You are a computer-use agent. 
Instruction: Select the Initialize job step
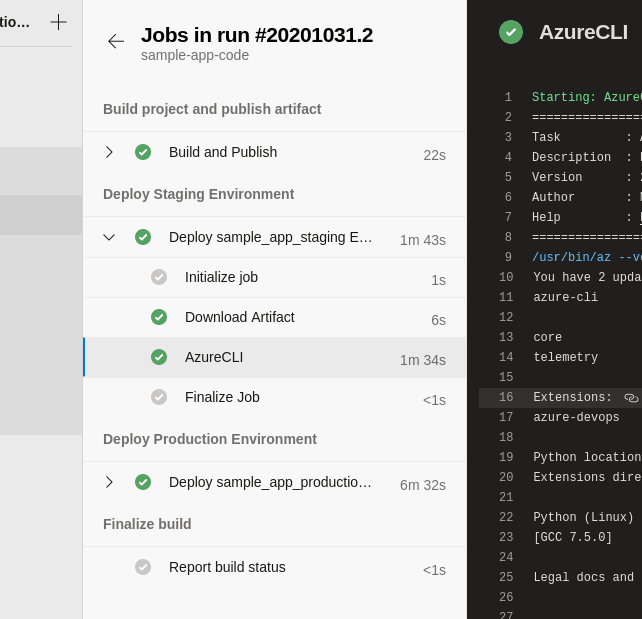tap(275, 278)
